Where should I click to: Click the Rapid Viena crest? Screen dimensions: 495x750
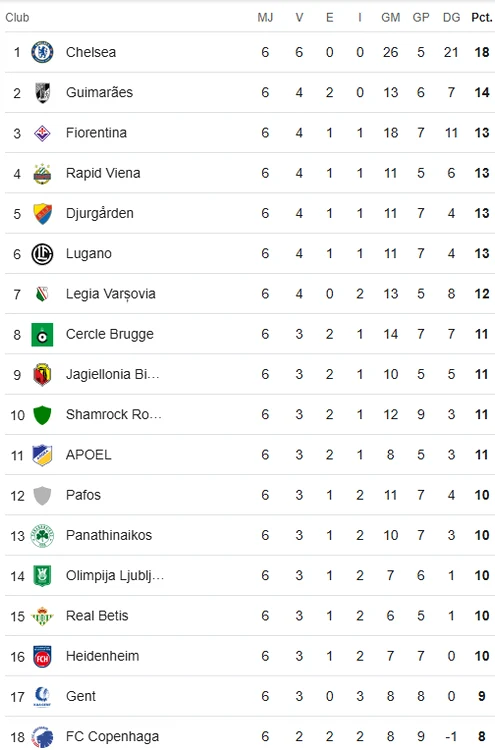[42, 173]
